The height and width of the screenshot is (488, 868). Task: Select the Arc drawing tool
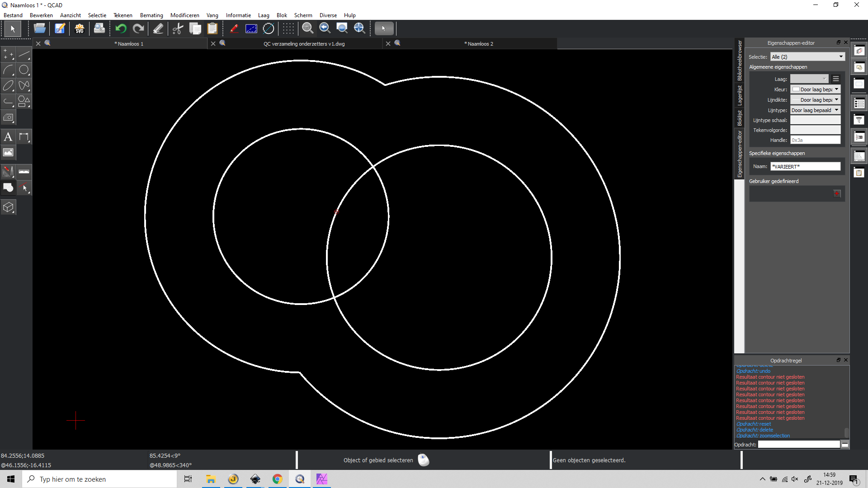pyautogui.click(x=8, y=70)
